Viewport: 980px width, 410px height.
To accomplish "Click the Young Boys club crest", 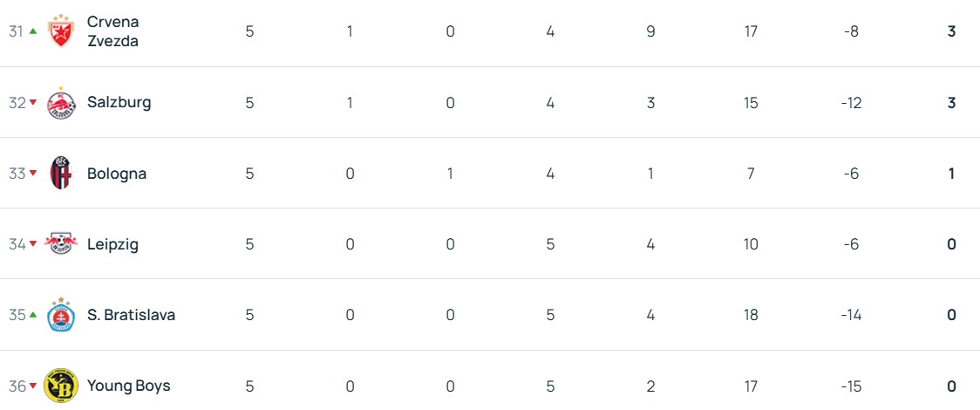I will point(61,386).
